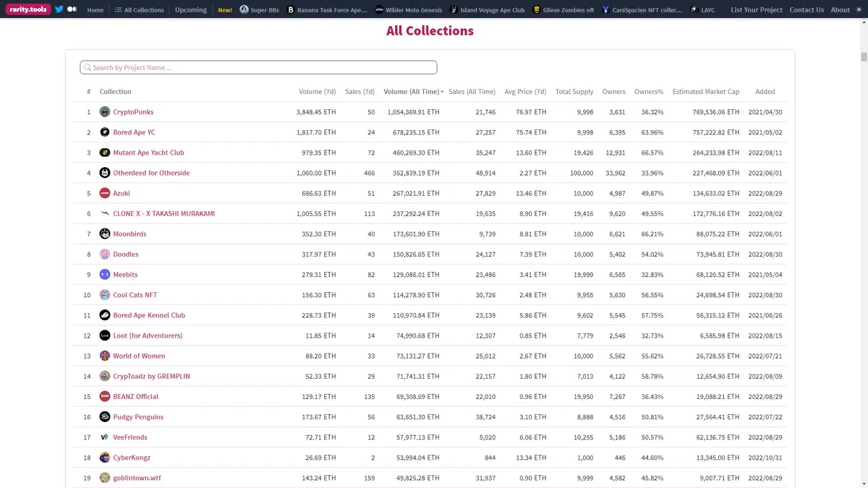Click the All Collections page heading
Image resolution: width=868 pixels, height=488 pixels.
[x=430, y=30]
